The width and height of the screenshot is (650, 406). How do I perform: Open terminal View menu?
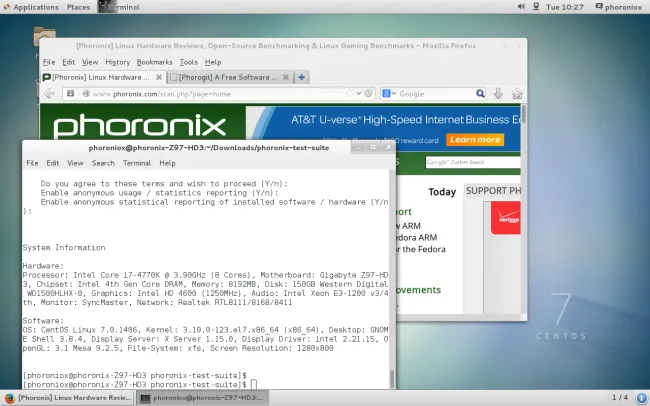coord(75,163)
